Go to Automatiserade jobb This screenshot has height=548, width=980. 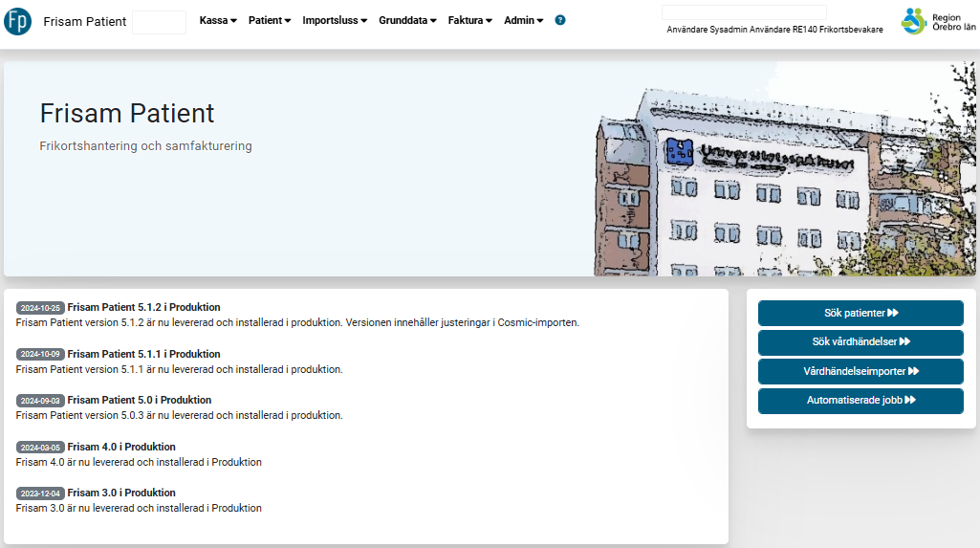pyautogui.click(x=860, y=401)
